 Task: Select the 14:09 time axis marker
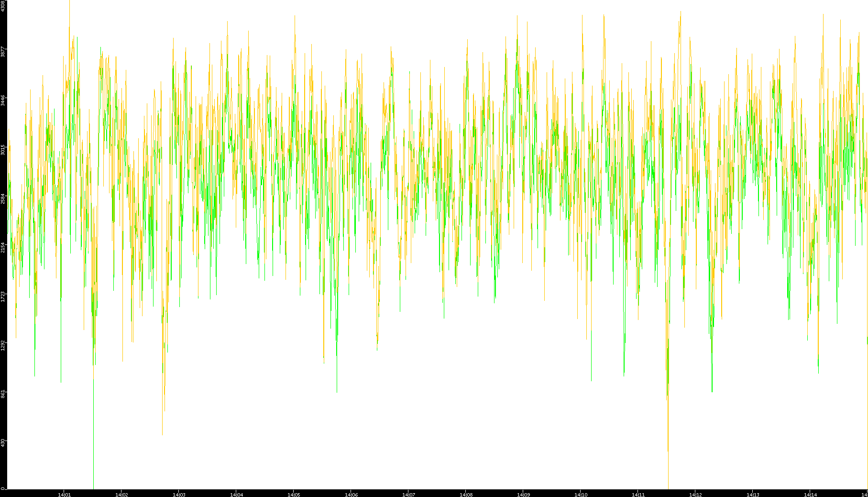[523, 494]
